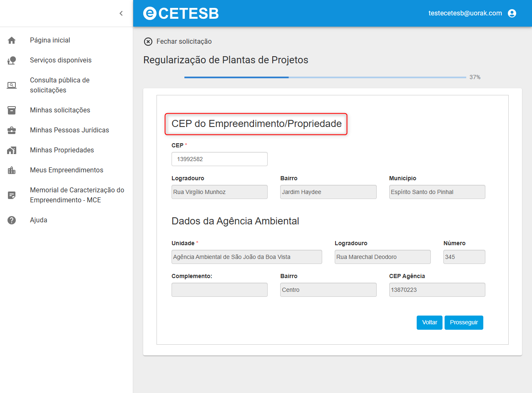Click the briefcase icon for Pessoas Jurídicas
Screen dimensions: 532x393
12,130
